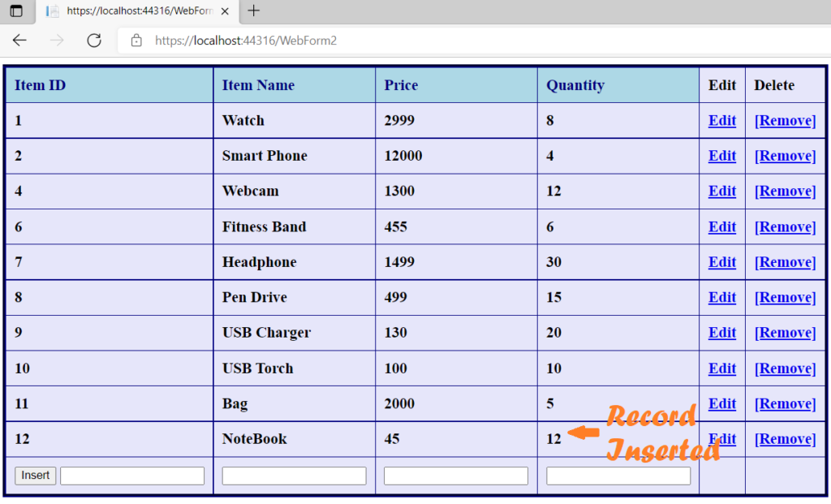Click Edit for Headphone item
This screenshot has width=831, height=504.
click(721, 262)
